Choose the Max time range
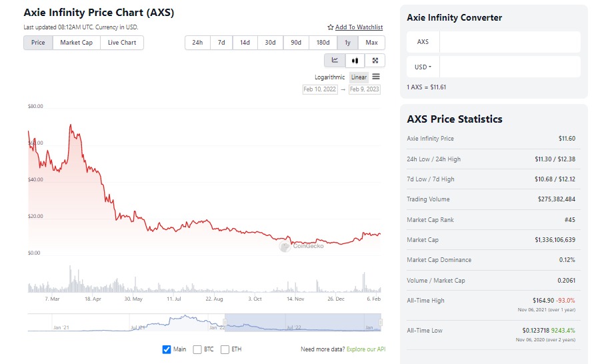The height and width of the screenshot is (364, 594). [x=371, y=43]
